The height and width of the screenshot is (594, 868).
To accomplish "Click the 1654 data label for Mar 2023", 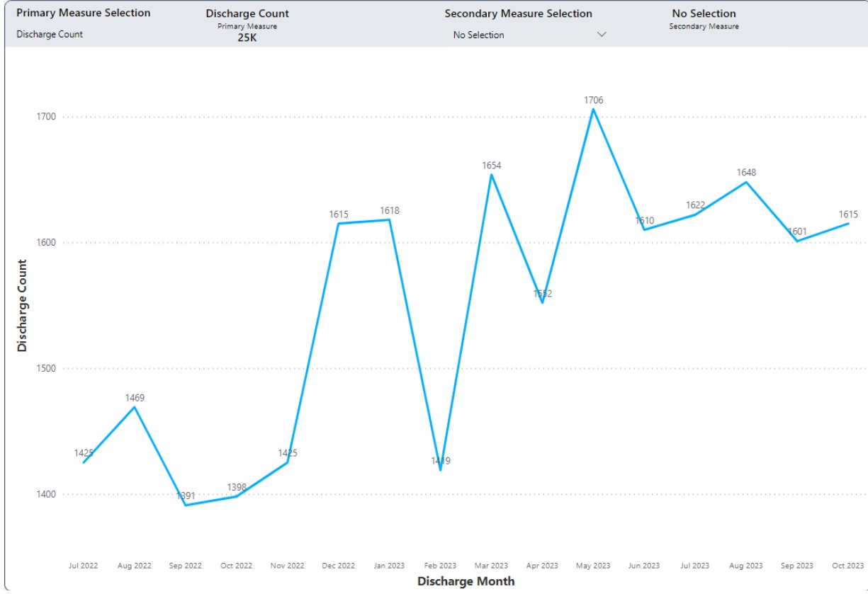I will (491, 166).
